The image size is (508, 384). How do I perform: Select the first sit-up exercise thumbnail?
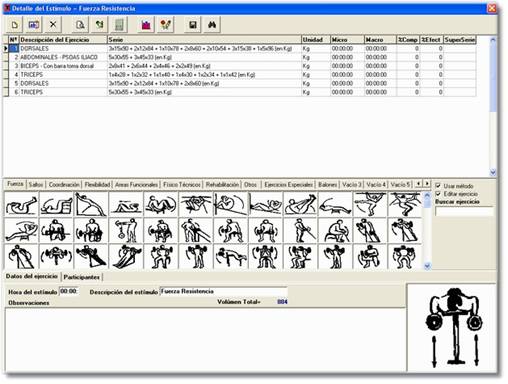click(21, 204)
